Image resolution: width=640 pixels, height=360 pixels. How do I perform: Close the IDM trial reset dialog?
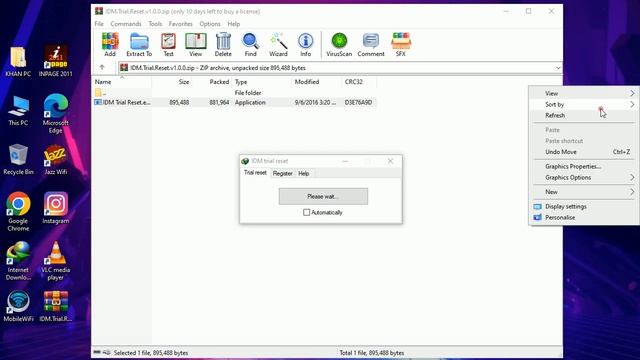[x=391, y=161]
